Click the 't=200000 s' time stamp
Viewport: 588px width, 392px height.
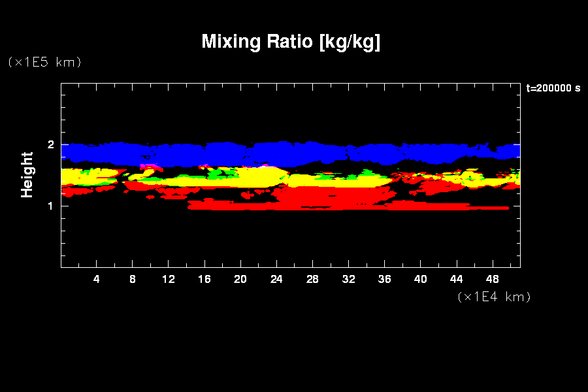553,88
